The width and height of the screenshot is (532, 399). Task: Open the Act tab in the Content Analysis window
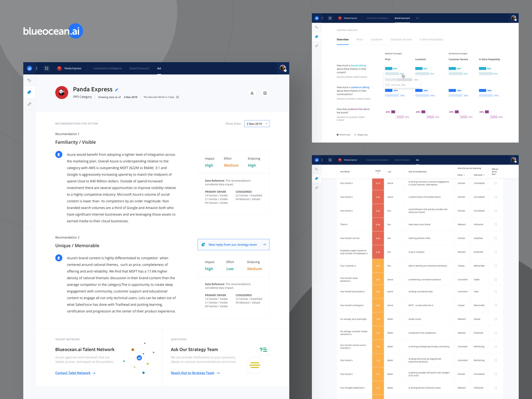click(x=417, y=18)
